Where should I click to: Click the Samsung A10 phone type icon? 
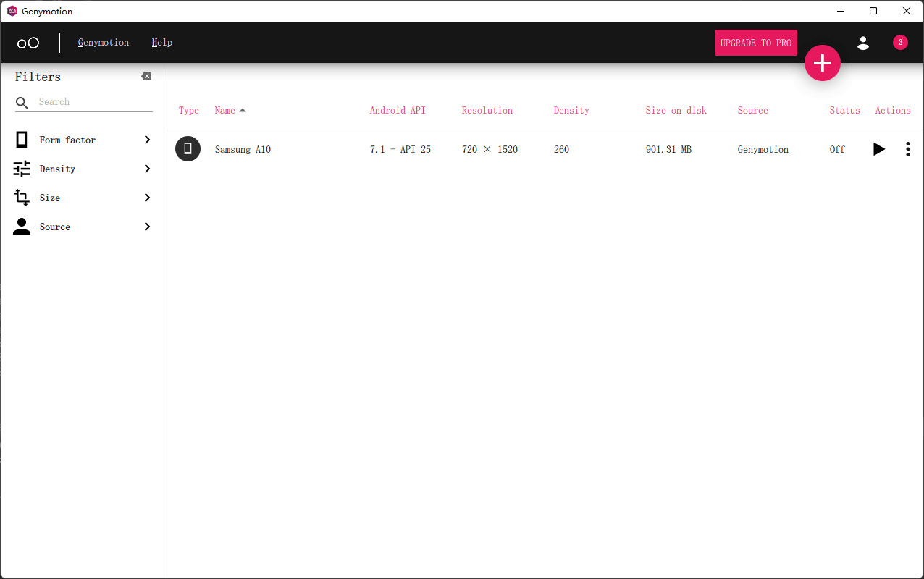point(188,149)
